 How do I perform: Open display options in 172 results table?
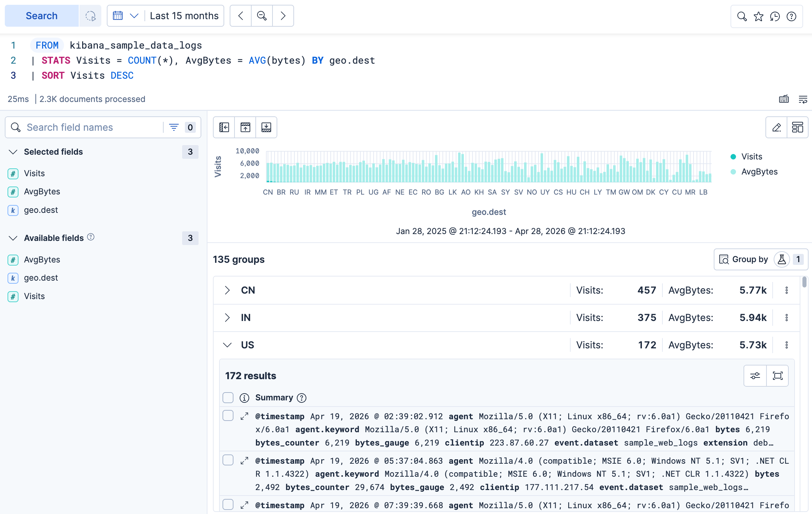(x=755, y=376)
